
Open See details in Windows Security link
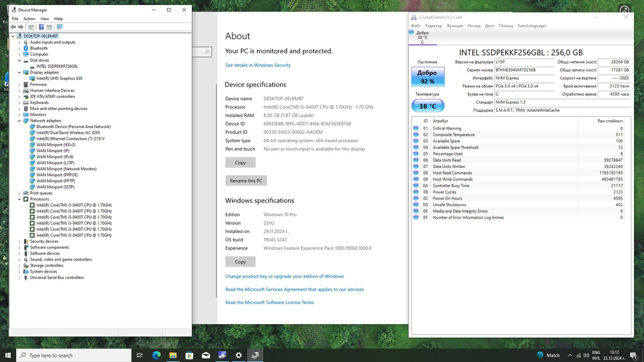[258, 65]
